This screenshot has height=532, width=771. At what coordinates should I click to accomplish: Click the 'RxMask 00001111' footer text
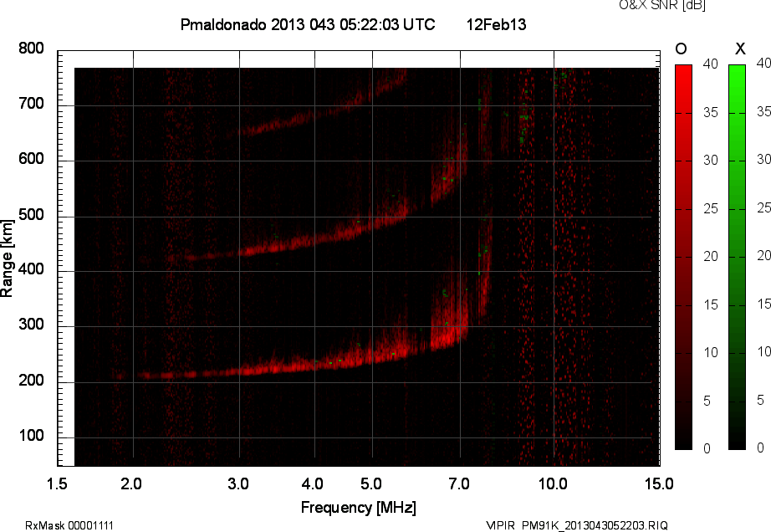click(69, 525)
